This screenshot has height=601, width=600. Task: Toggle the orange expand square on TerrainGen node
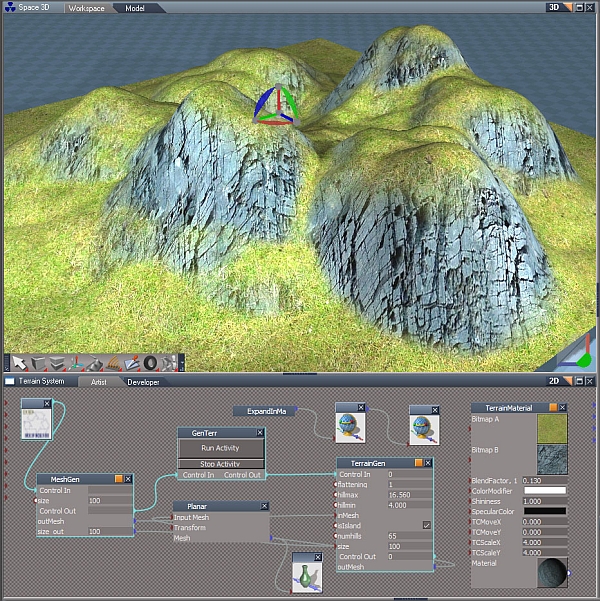click(x=419, y=463)
